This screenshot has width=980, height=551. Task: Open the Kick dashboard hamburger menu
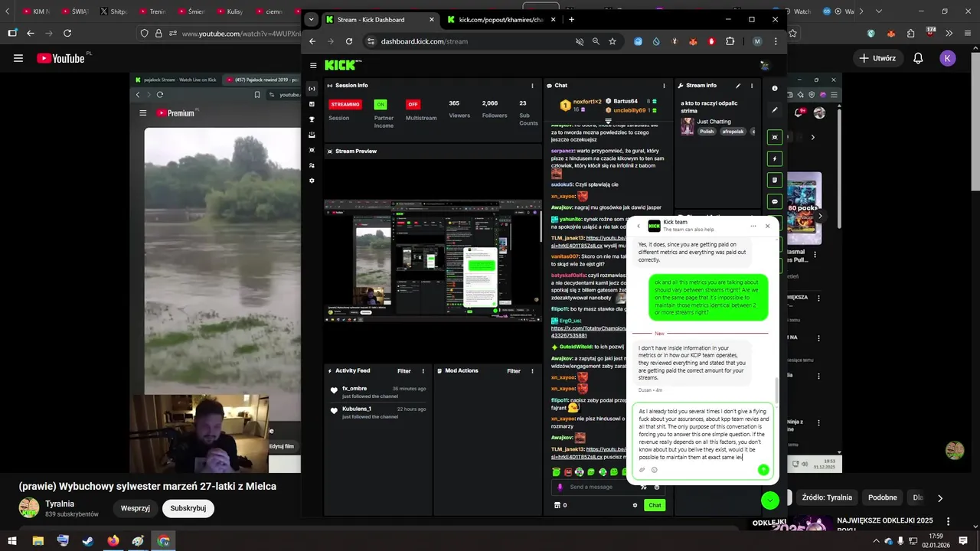pyautogui.click(x=313, y=66)
